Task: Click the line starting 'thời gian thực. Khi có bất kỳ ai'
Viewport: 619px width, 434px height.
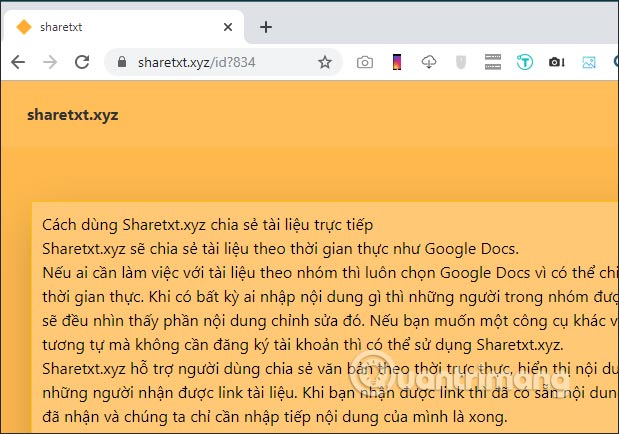Action: point(330,297)
